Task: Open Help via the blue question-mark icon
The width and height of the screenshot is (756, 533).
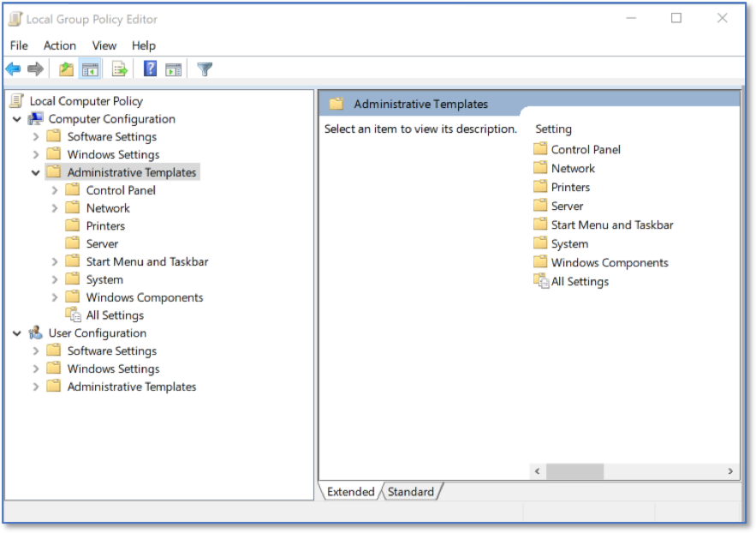Action: (150, 69)
